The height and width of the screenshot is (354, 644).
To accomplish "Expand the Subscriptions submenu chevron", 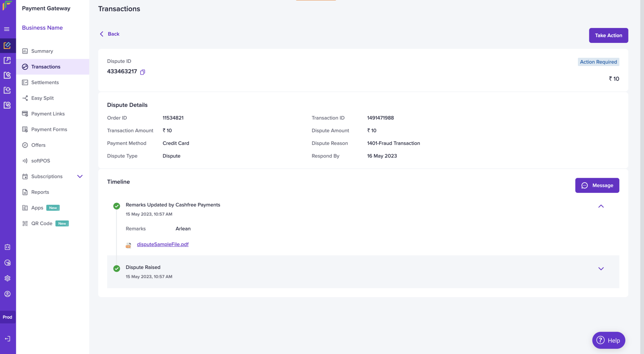I will coord(80,176).
